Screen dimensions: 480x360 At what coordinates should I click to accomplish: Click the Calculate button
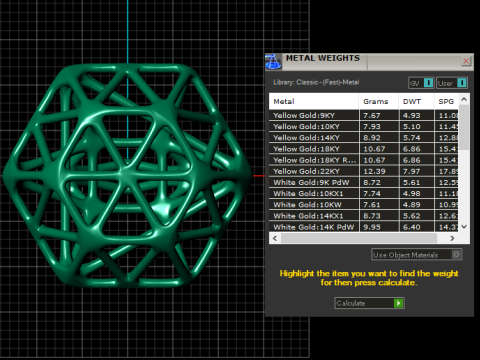click(369, 303)
